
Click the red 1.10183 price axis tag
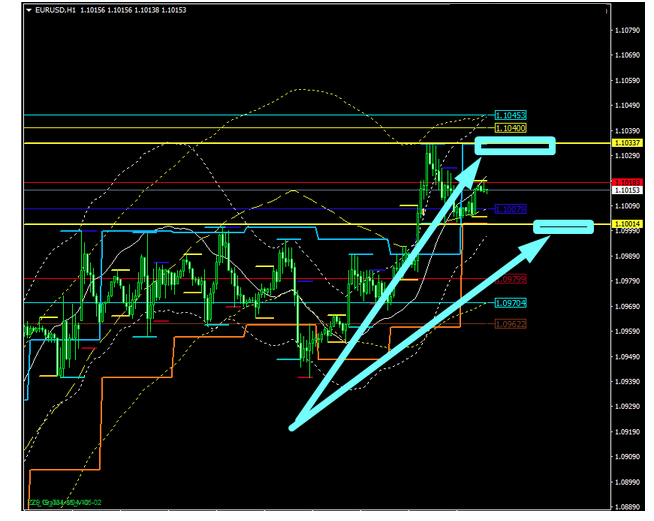tap(628, 181)
